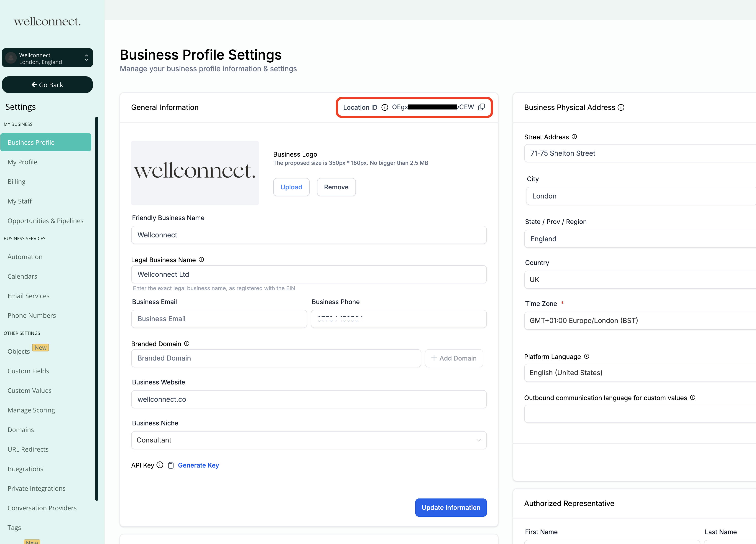Click the Generate Key link
This screenshot has width=756, height=544.
[198, 465]
